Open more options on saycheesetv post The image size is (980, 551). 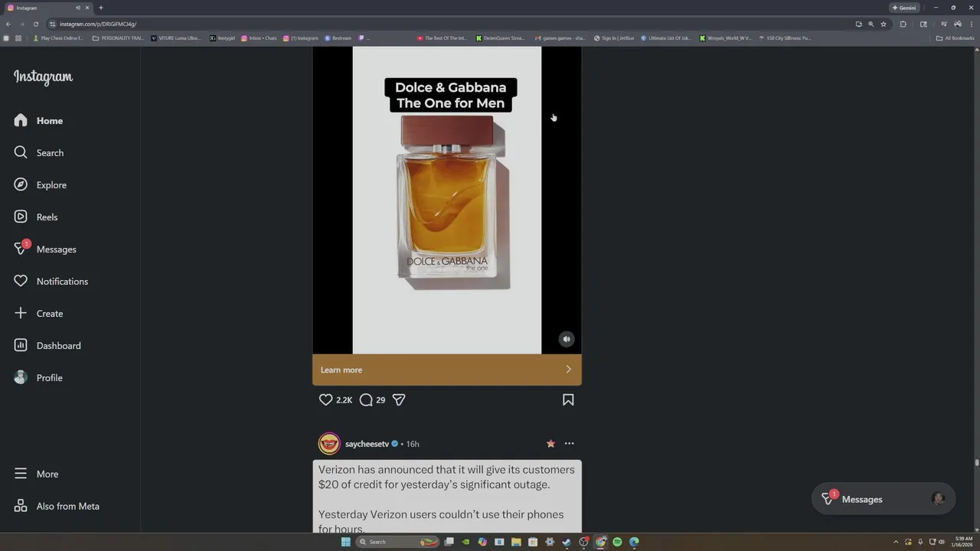(x=569, y=444)
